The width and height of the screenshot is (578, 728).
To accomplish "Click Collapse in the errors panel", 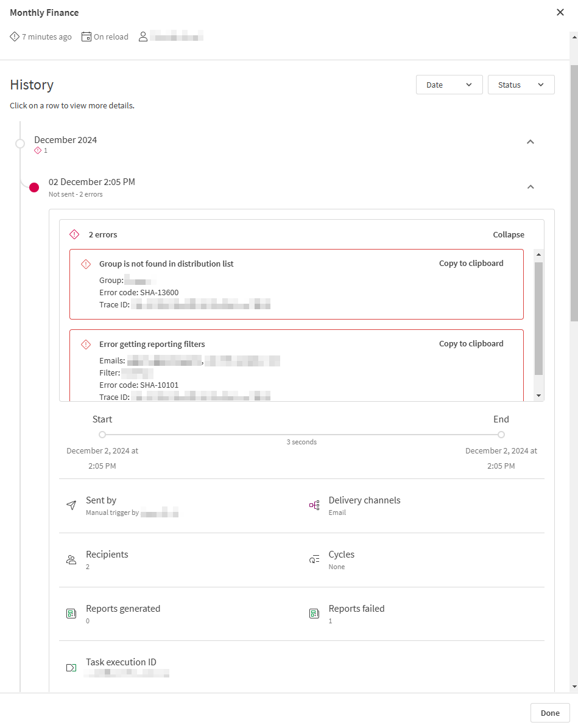I will (x=508, y=234).
